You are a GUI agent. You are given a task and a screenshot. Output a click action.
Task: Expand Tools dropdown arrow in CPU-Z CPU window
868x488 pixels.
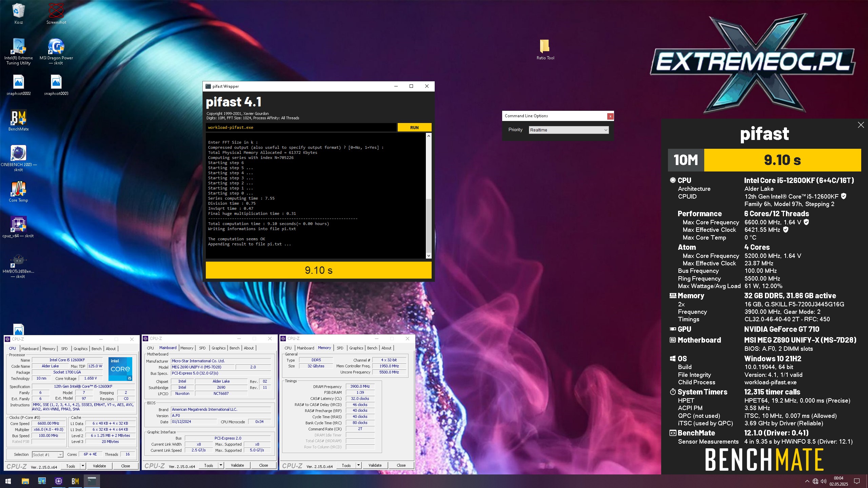(x=82, y=466)
